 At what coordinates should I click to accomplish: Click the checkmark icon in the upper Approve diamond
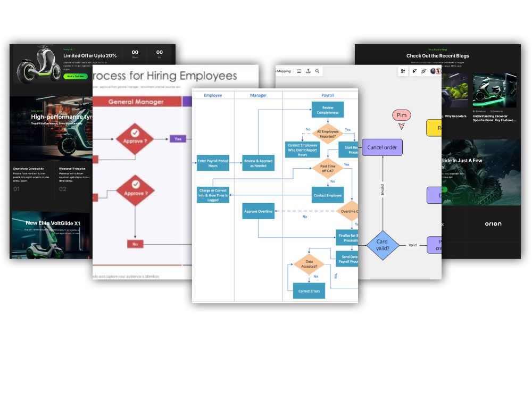pos(135,132)
